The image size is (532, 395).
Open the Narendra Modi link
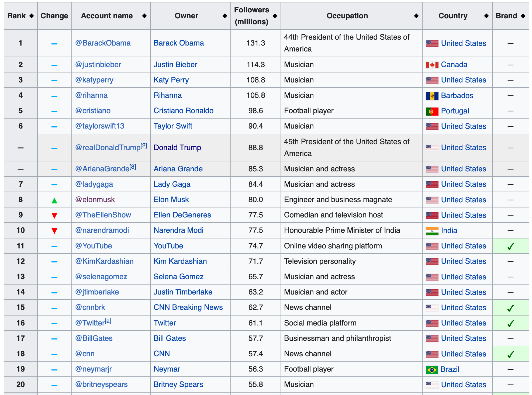[x=178, y=230]
